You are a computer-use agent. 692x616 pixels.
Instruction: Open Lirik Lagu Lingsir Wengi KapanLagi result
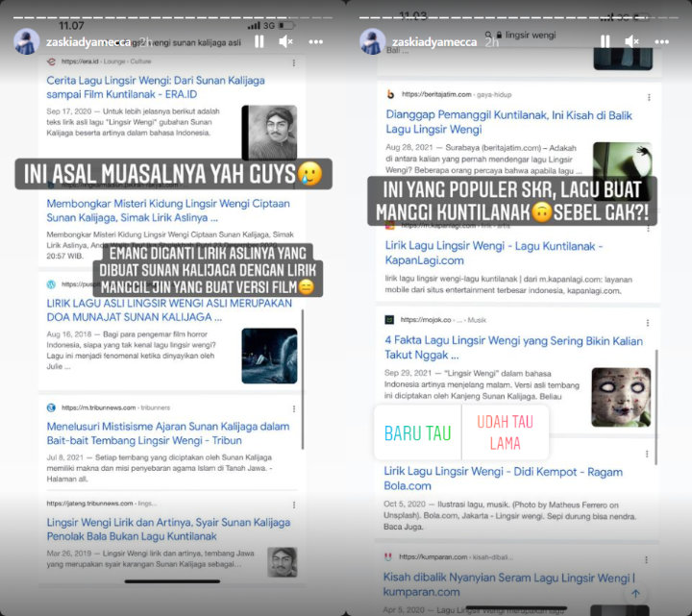[493, 253]
